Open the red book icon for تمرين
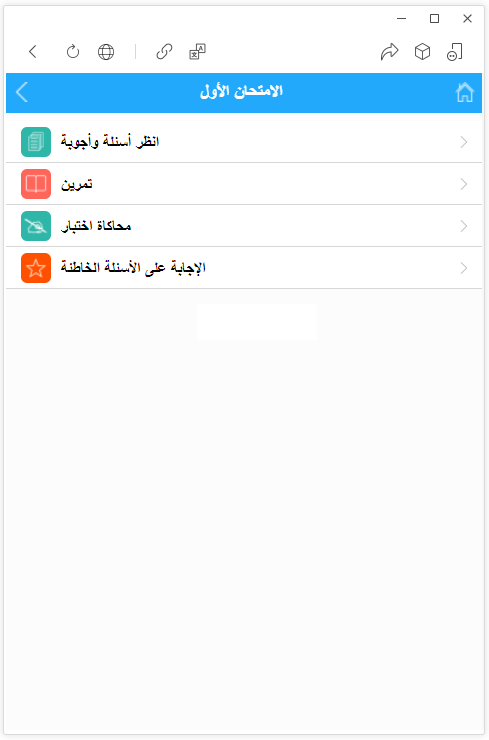This screenshot has width=489, height=740. (x=36, y=184)
